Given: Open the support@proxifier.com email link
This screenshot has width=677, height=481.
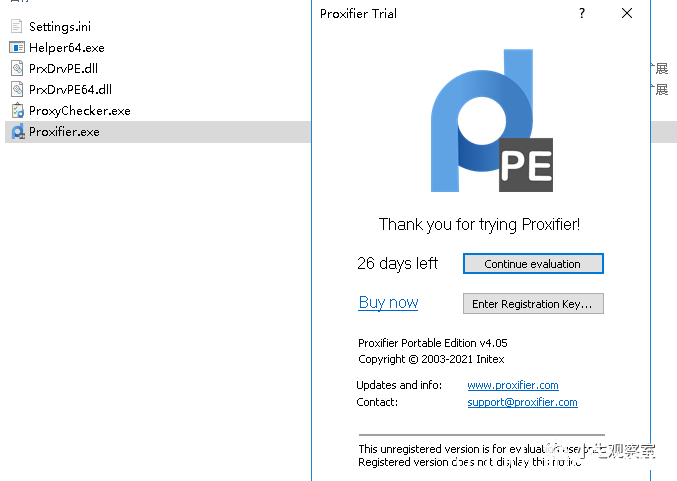Looking at the screenshot, I should click(x=522, y=402).
